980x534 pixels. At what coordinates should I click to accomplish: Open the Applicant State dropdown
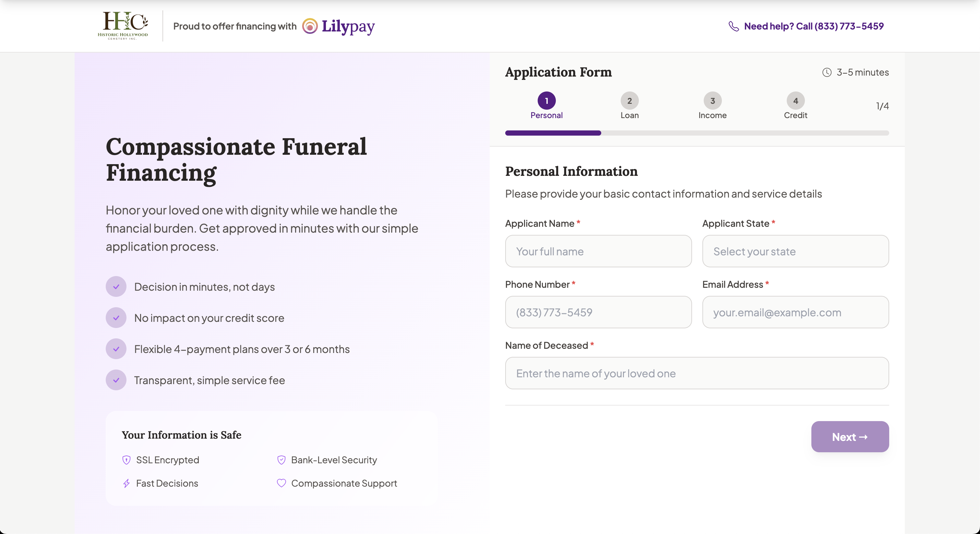[x=795, y=251]
